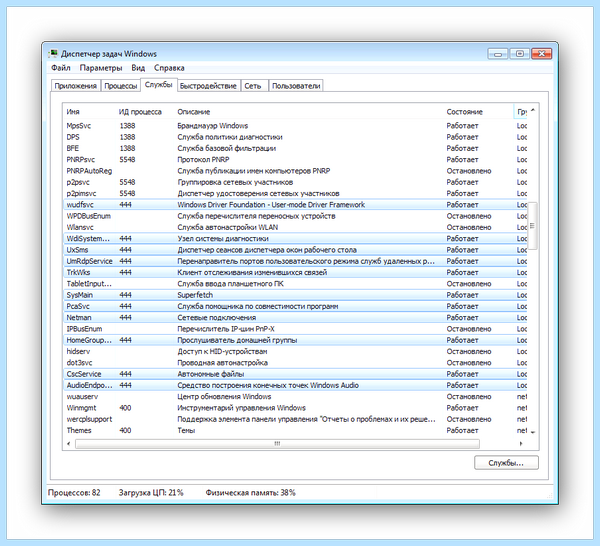Select the Winmgmt service row
This screenshot has width=600, height=546.
(295, 408)
